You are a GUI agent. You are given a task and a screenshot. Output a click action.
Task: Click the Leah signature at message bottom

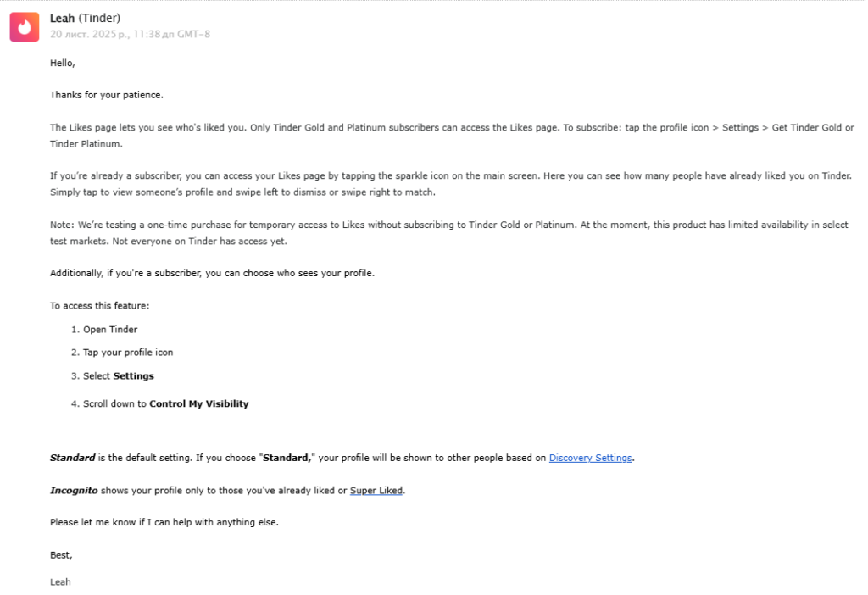[x=60, y=581]
